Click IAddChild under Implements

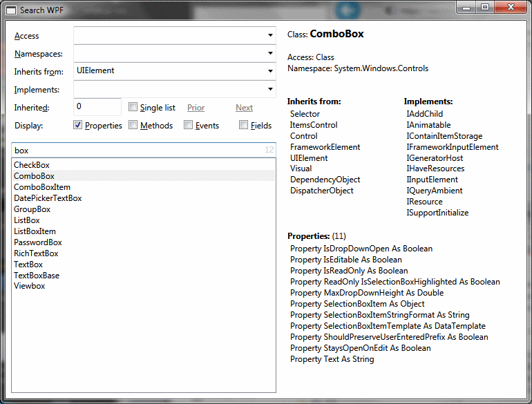tap(424, 114)
